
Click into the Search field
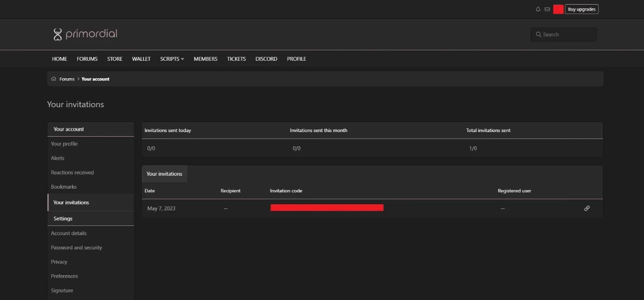point(563,35)
